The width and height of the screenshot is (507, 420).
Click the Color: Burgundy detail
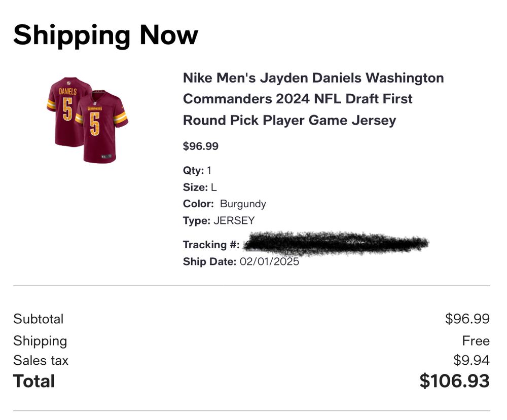click(224, 204)
